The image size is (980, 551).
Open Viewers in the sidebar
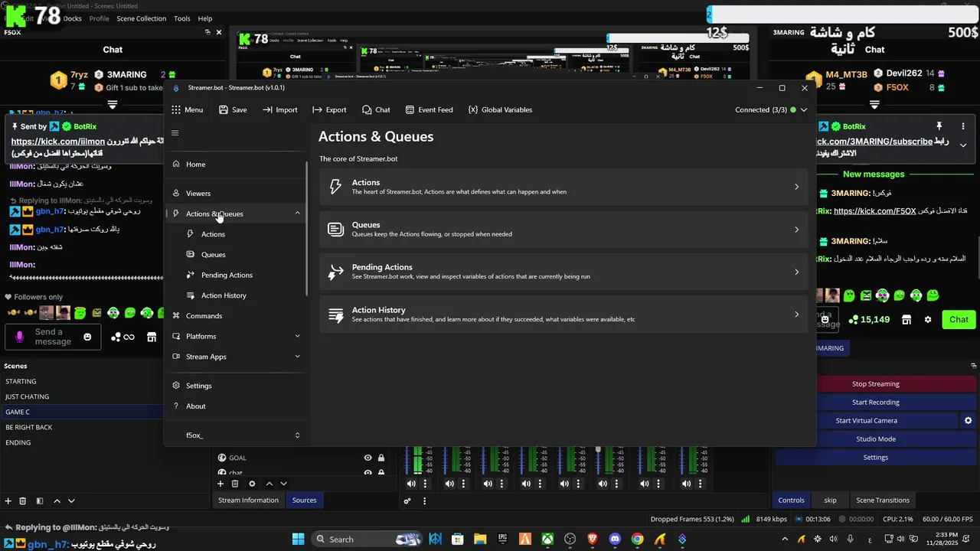point(236,194)
